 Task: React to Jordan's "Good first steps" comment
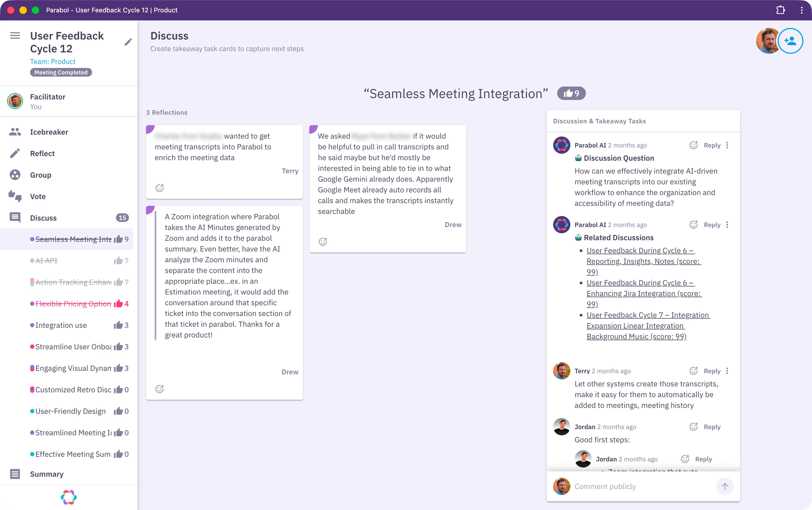click(694, 427)
